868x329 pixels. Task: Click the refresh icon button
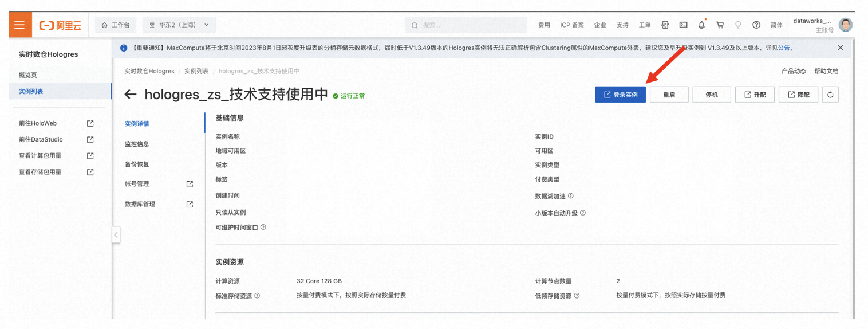click(x=830, y=95)
